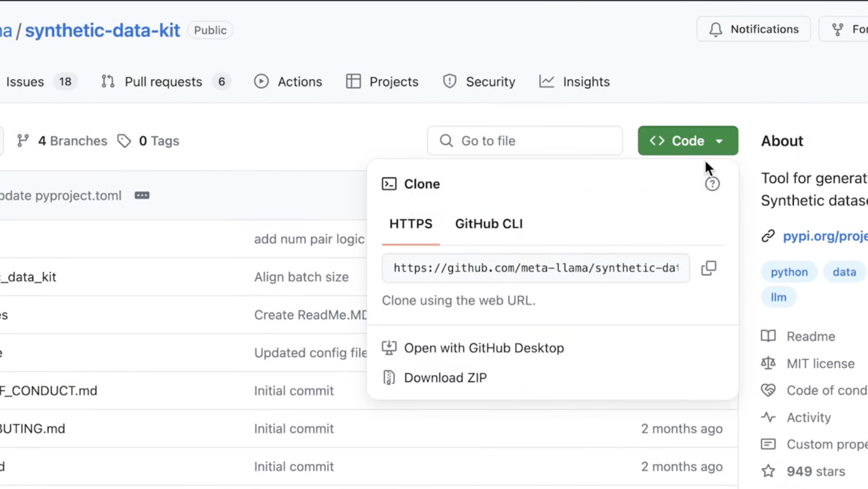Viewport: 868px width, 489px height.
Task: Click the 'update pyproject.toml' latest commit text
Action: (x=61, y=195)
